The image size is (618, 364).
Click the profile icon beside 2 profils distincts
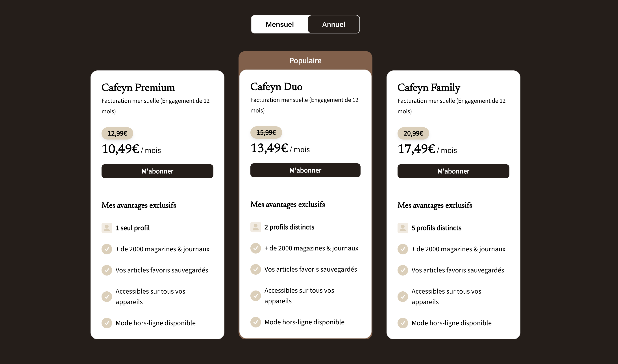[x=255, y=227]
